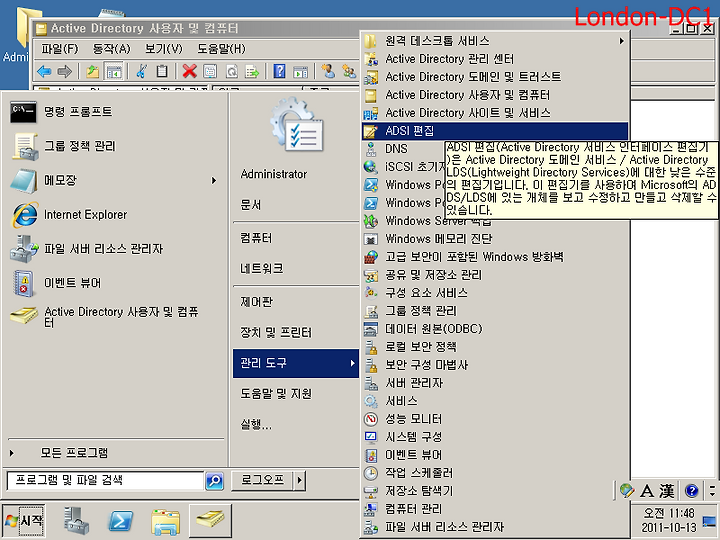The image size is (720, 540).
Task: Click the back arrow in AD toolbar
Action: point(44,71)
